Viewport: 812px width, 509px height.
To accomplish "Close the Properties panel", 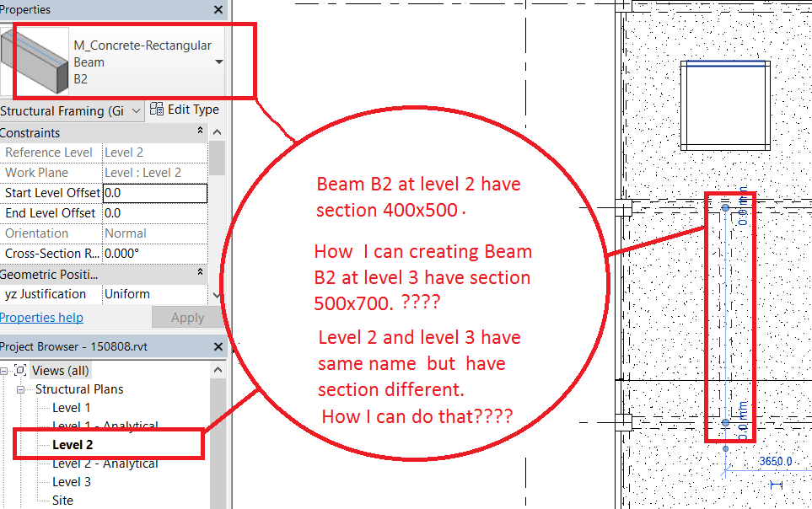I will tap(218, 10).
